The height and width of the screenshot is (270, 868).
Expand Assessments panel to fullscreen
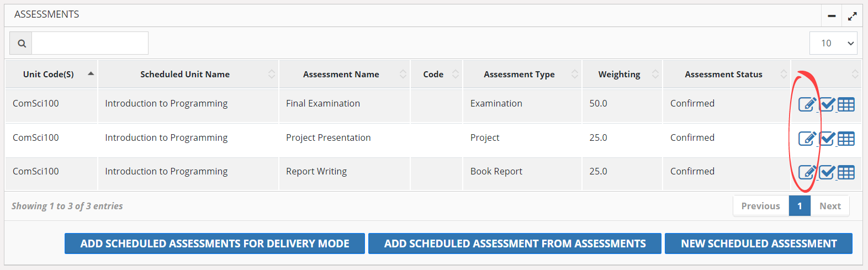(853, 16)
